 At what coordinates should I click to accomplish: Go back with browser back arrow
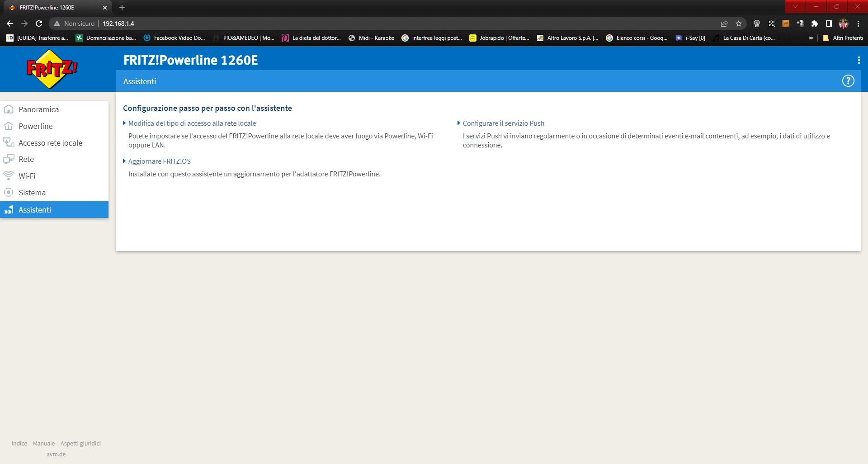click(x=10, y=24)
